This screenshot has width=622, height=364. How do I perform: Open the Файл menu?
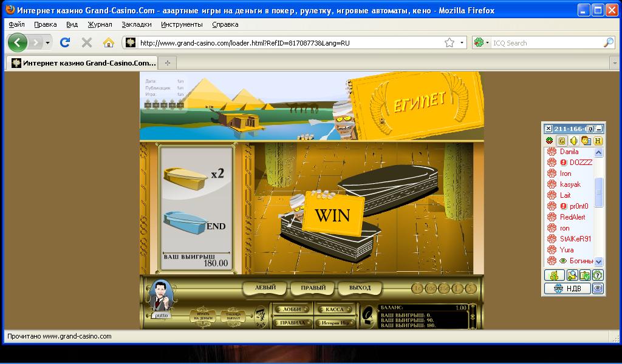[x=16, y=24]
